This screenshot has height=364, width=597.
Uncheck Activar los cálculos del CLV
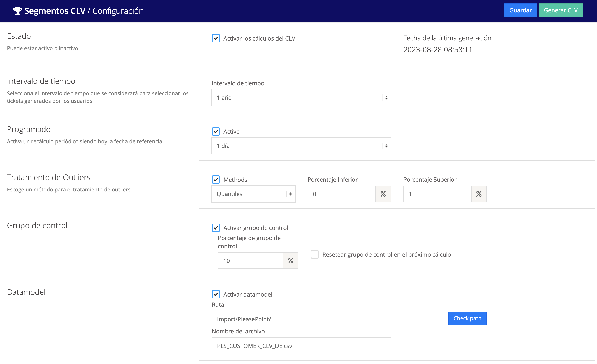216,38
